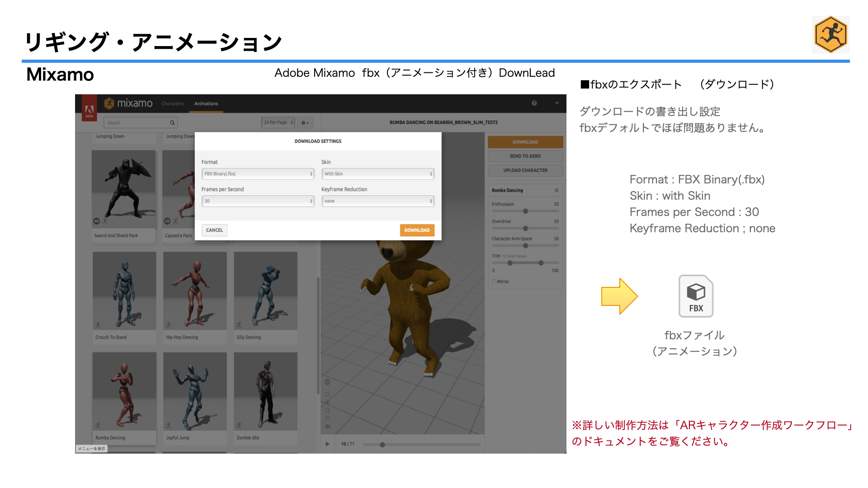
Task: Click the orange Mixamo hexagon logo on slide
Action: (x=831, y=35)
